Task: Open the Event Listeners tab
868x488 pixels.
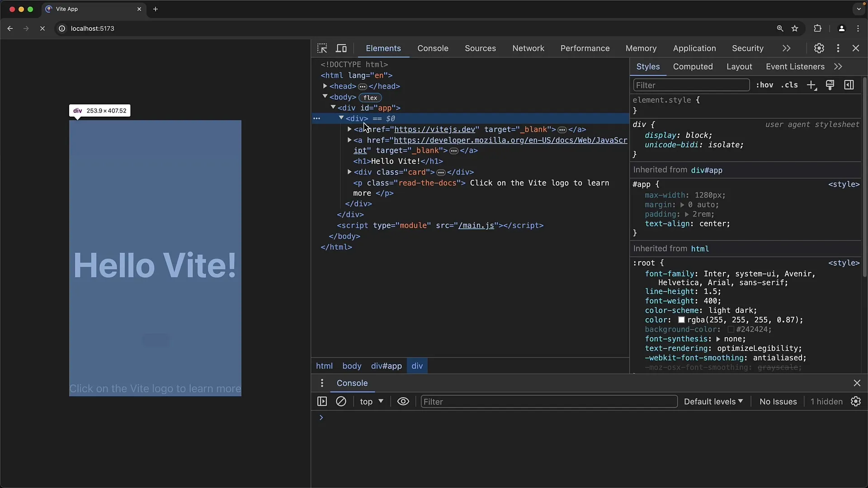Action: 795,66
